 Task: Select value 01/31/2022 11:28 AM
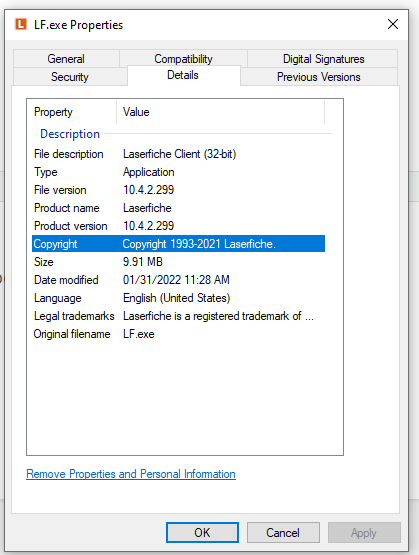coord(176,280)
